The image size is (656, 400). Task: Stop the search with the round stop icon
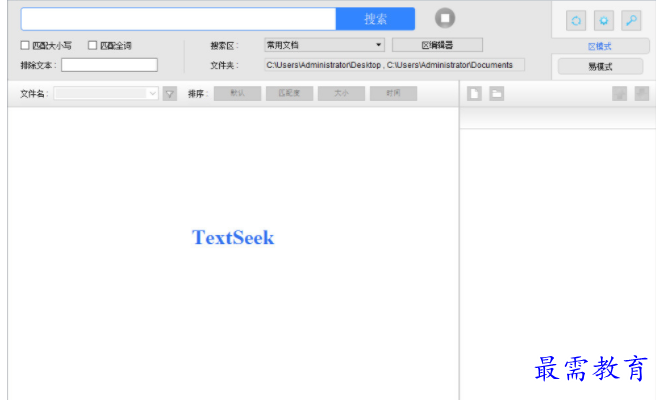click(x=445, y=18)
